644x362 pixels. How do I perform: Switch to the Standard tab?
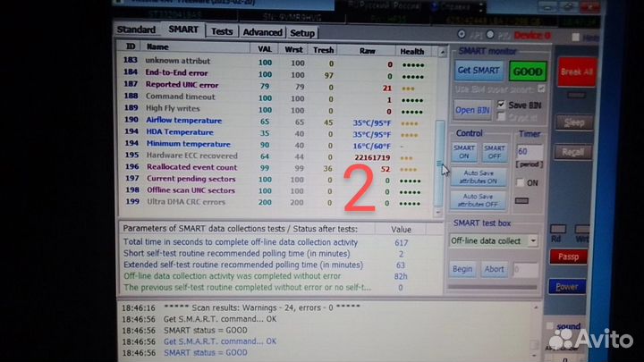(x=136, y=29)
